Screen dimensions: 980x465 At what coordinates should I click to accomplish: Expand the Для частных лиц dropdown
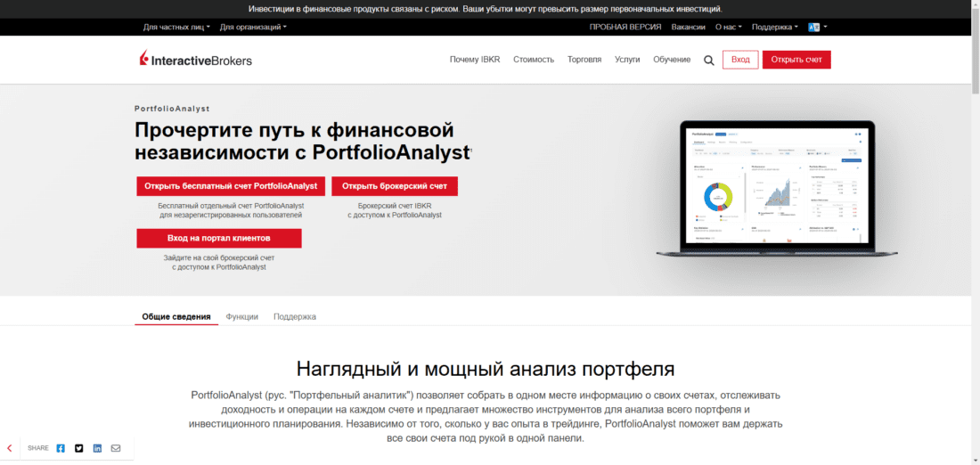click(x=176, y=27)
